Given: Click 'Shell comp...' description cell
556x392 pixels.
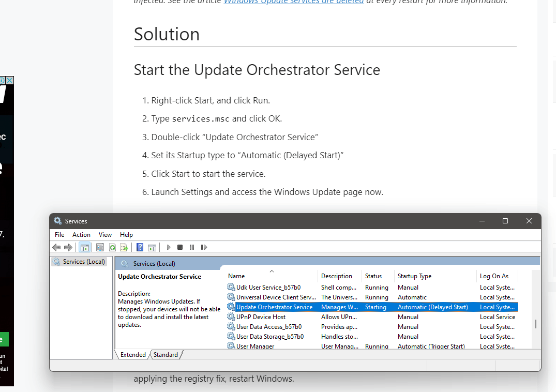Looking at the screenshot, I should pos(339,288).
